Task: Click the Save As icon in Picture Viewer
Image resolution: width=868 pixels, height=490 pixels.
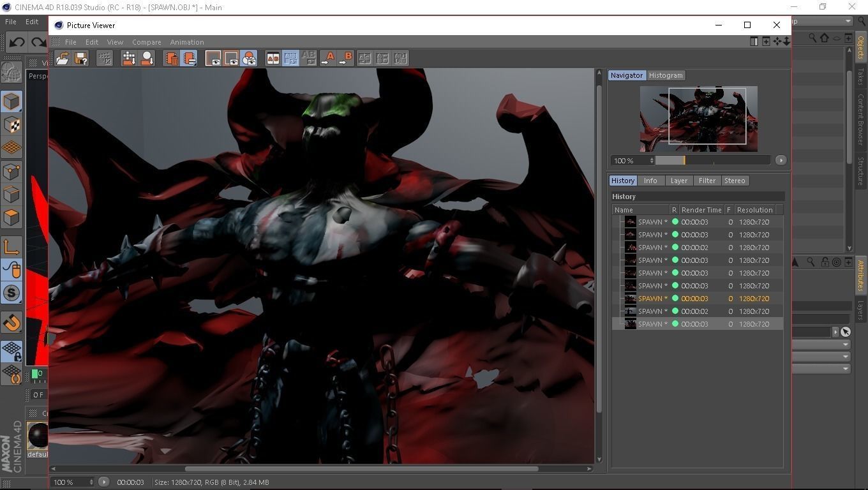Action: point(81,58)
